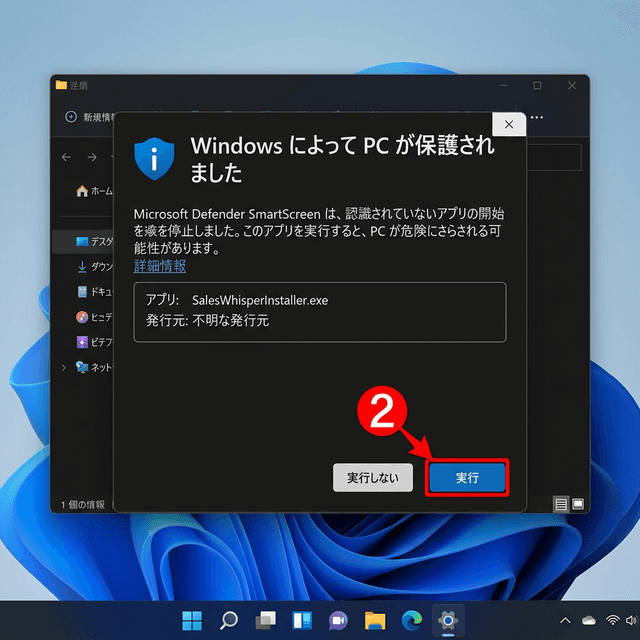Select SalesWhisperInstaller.exe app name text
This screenshot has height=640, width=640.
[x=260, y=300]
